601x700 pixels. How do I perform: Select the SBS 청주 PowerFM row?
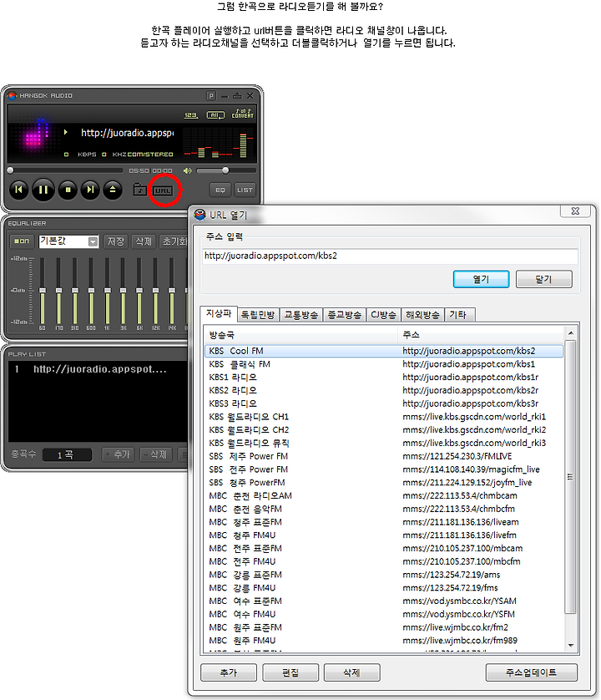pyautogui.click(x=384, y=483)
